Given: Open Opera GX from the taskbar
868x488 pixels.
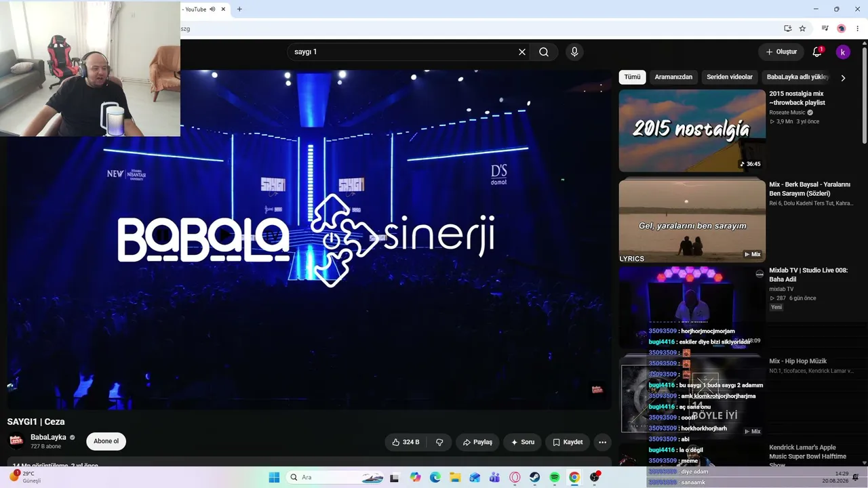Looking at the screenshot, I should pos(515,477).
